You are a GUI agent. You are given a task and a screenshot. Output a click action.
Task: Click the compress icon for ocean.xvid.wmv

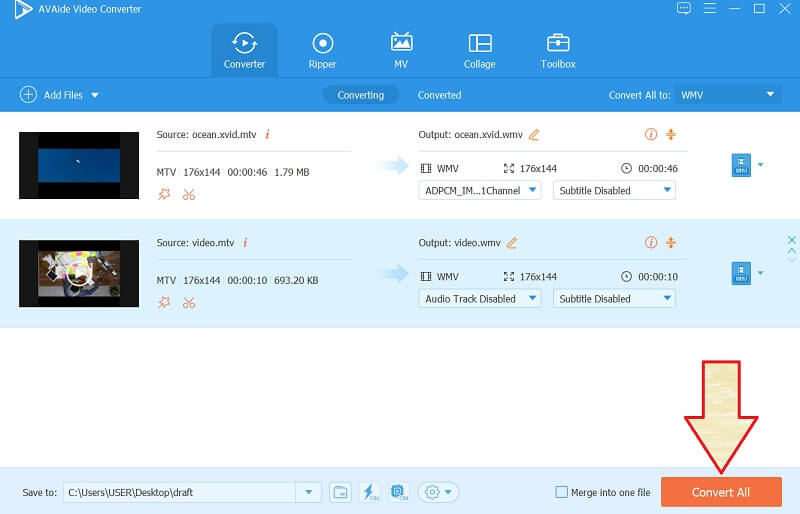click(671, 134)
